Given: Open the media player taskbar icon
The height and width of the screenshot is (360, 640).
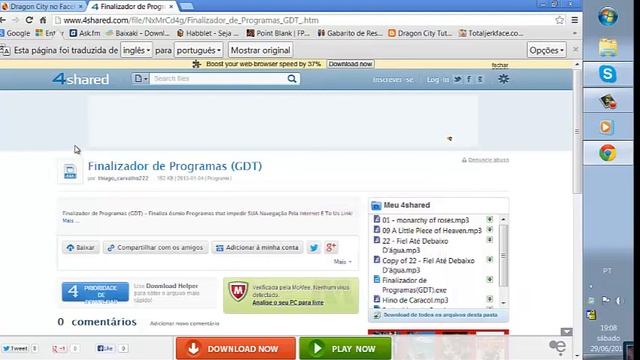Looking at the screenshot, I should [606, 127].
